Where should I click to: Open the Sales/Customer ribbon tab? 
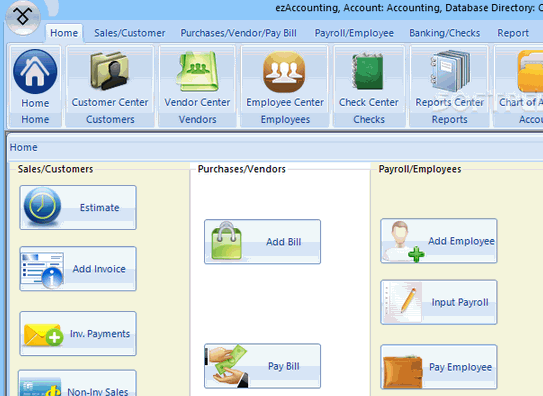(x=130, y=33)
